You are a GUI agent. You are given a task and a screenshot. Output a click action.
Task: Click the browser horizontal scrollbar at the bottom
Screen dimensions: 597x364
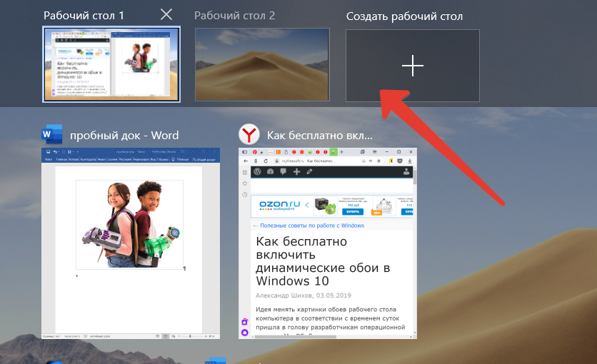(x=296, y=337)
